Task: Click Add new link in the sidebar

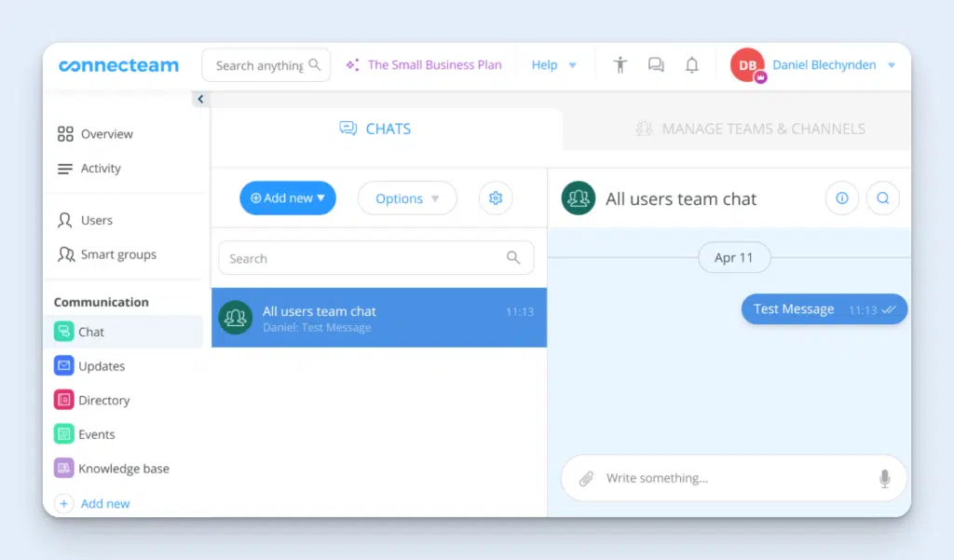Action: (x=104, y=504)
